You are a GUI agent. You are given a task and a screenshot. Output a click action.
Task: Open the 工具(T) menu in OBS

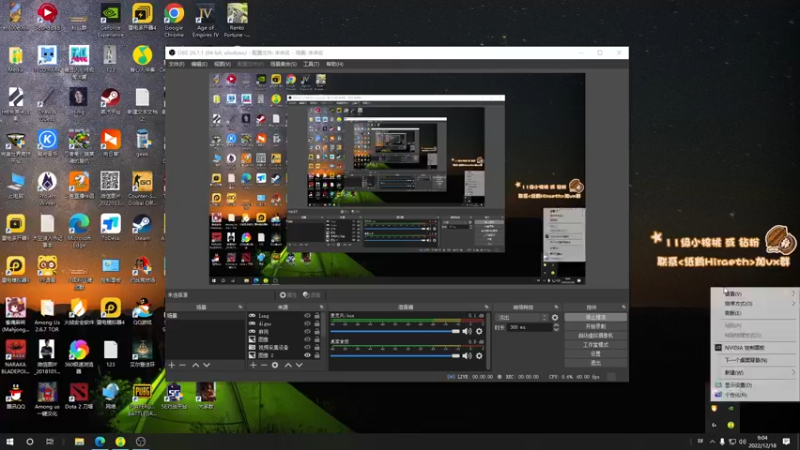[x=311, y=64]
